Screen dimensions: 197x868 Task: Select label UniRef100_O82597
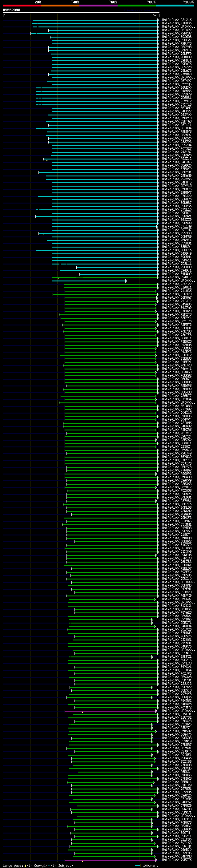click(176, 135)
